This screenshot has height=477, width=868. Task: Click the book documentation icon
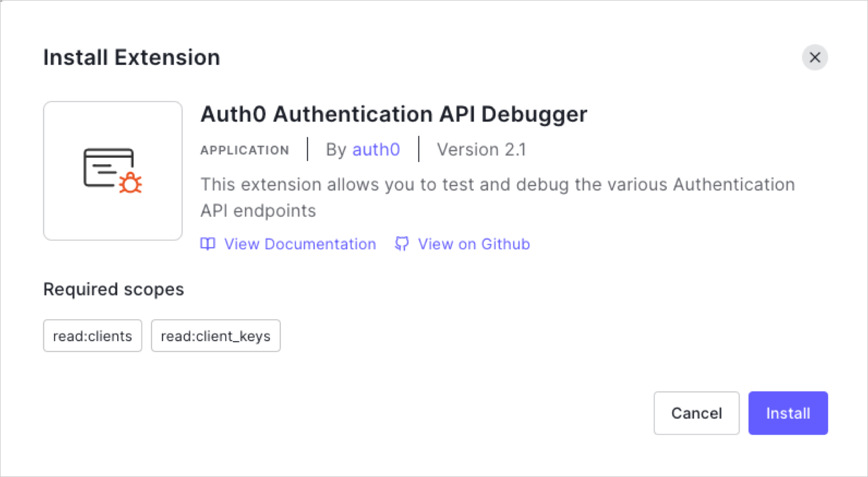click(207, 244)
